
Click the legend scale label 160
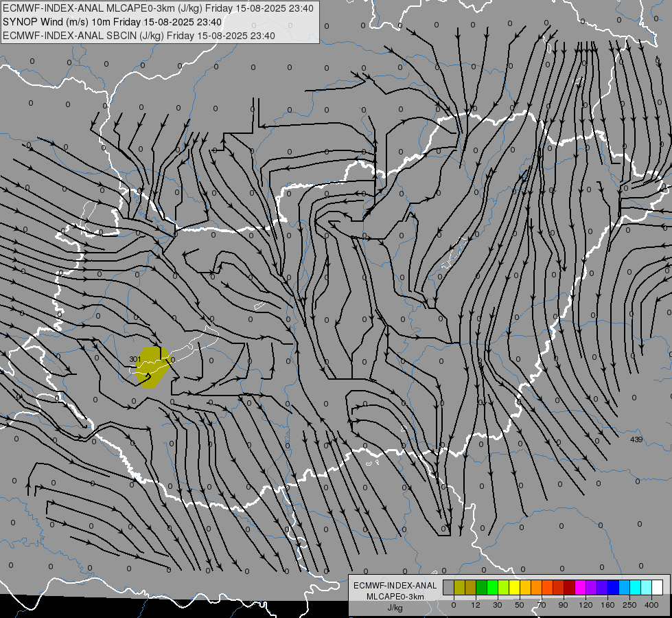coord(607,605)
